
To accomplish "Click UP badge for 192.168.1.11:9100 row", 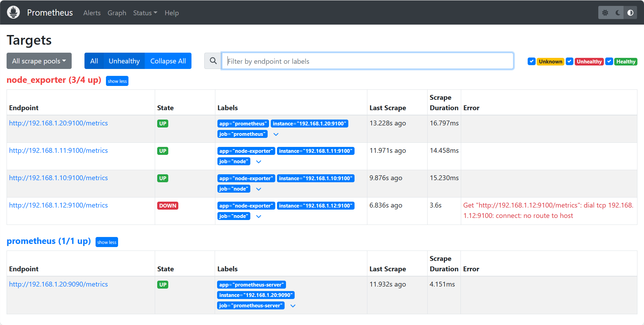I will click(x=163, y=151).
